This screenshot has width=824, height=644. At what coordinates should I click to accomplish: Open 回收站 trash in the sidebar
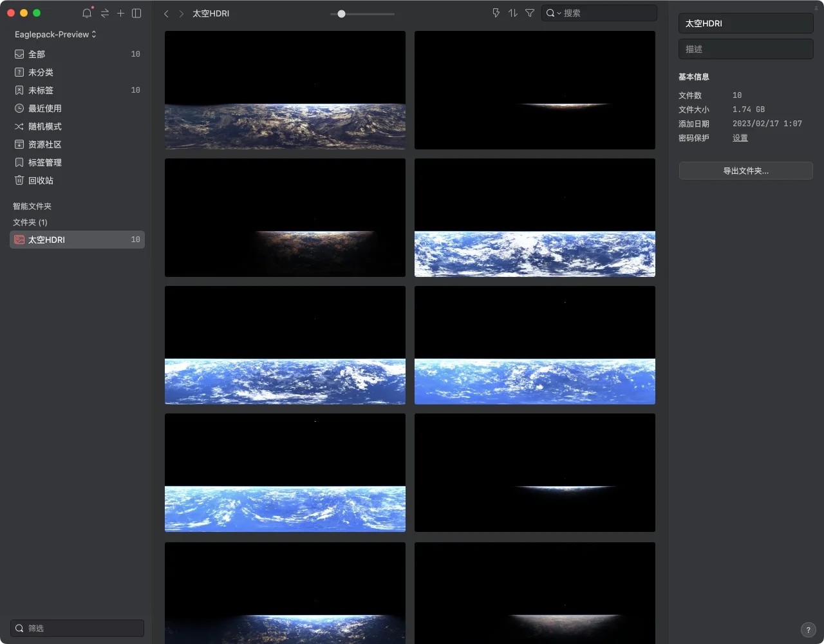click(x=77, y=180)
